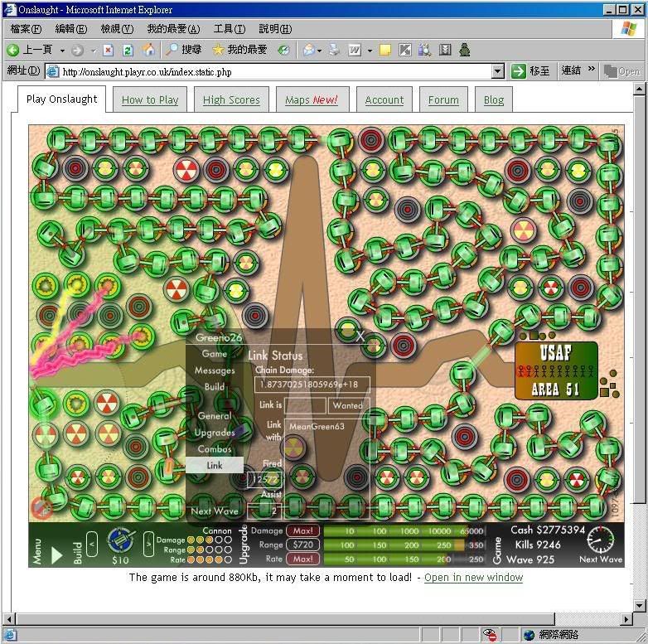Open the Forum tab
Image resolution: width=648 pixels, height=644 pixels.
pyautogui.click(x=443, y=99)
